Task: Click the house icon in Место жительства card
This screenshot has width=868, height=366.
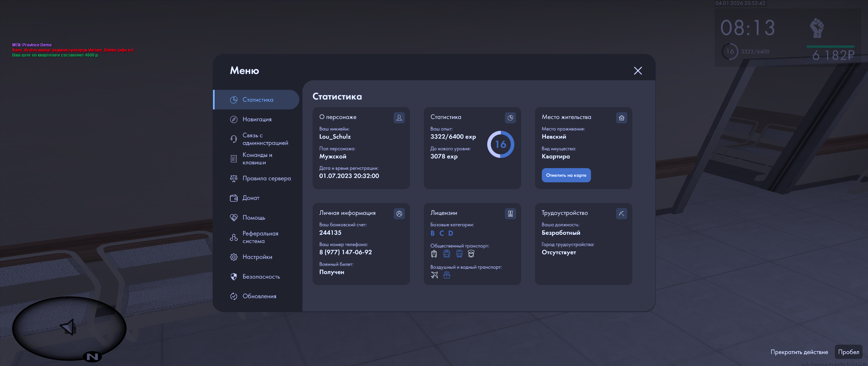Action: coord(622,118)
